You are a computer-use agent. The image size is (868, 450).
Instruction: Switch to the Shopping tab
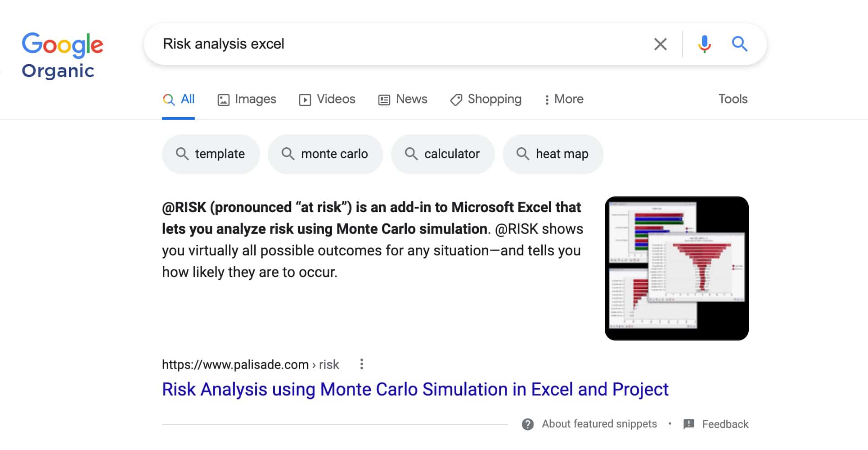[486, 99]
